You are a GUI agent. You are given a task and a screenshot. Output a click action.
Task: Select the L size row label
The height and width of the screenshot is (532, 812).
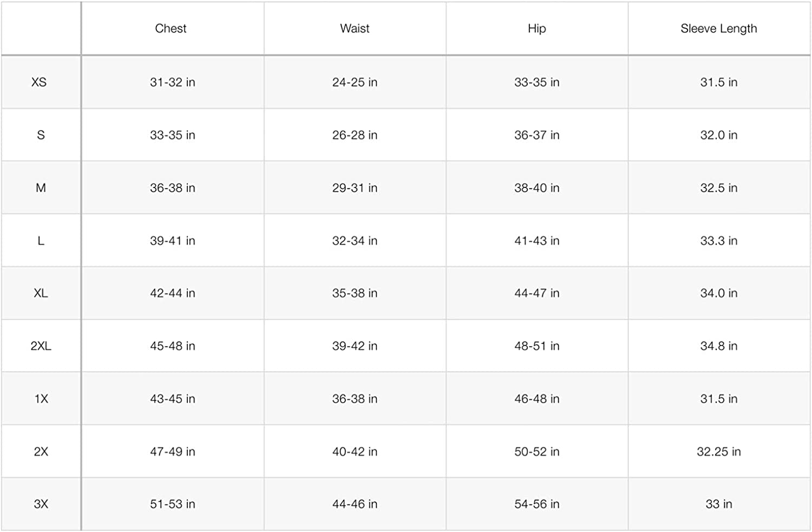41,241
